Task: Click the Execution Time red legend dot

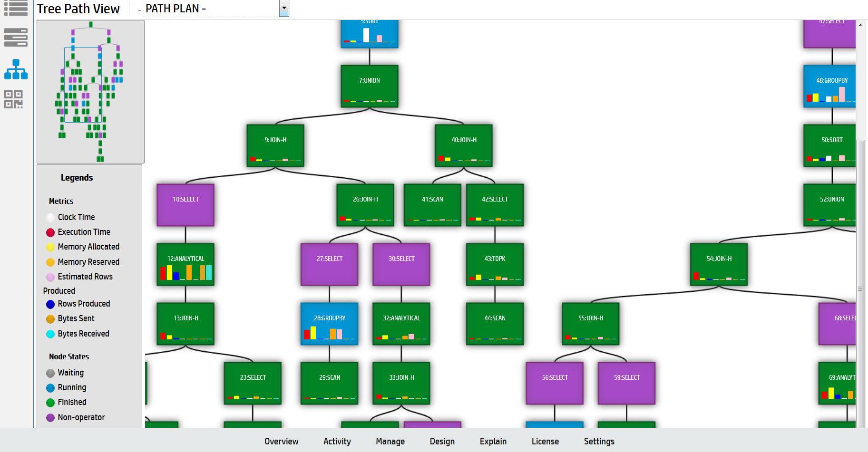Action: (50, 232)
